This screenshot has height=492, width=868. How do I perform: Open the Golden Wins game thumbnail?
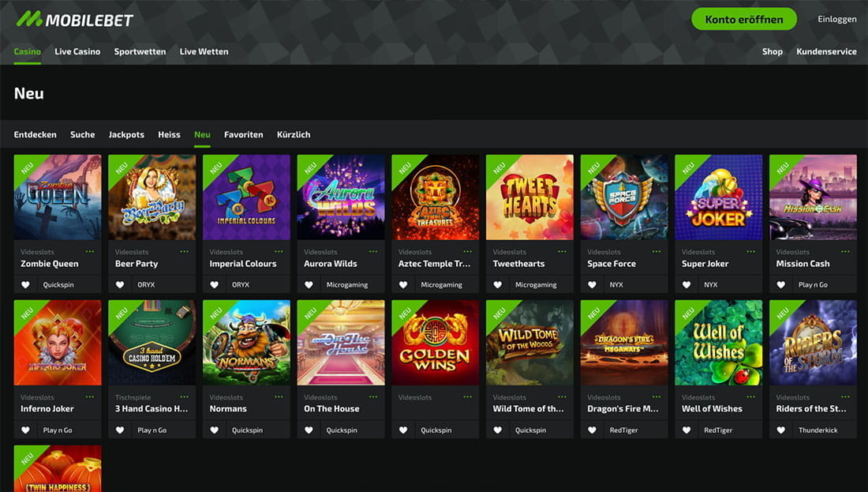[x=435, y=343]
